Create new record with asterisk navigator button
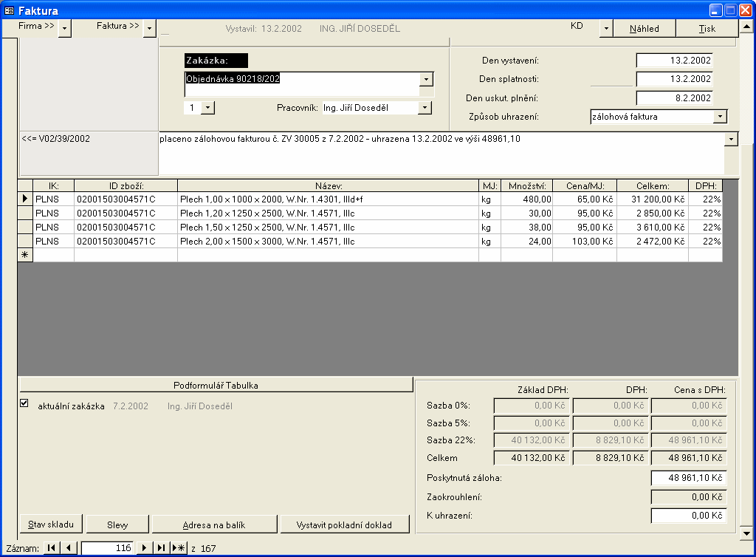 tap(178, 547)
